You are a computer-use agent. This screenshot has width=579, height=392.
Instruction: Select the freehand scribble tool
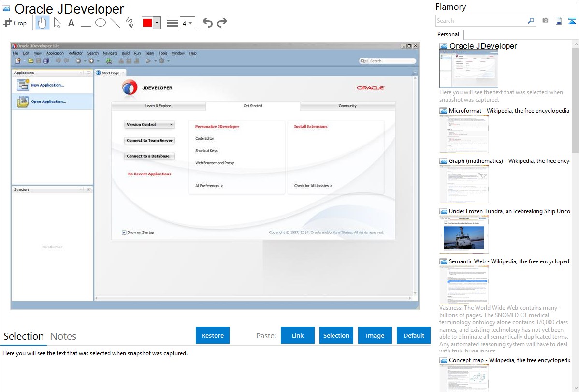(x=129, y=23)
